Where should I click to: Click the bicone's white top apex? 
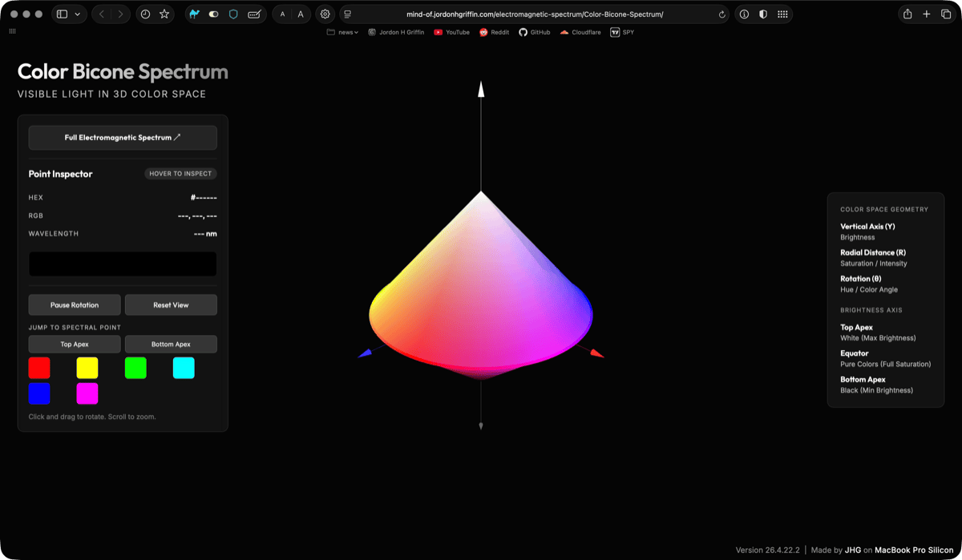pyautogui.click(x=481, y=195)
